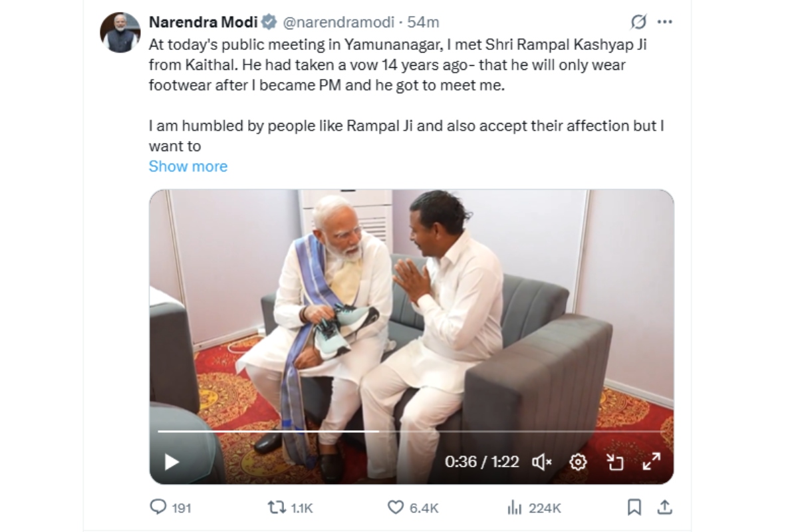This screenshot has height=532, width=798.
Task: Select the @narendramodi handle
Action: pos(338,21)
